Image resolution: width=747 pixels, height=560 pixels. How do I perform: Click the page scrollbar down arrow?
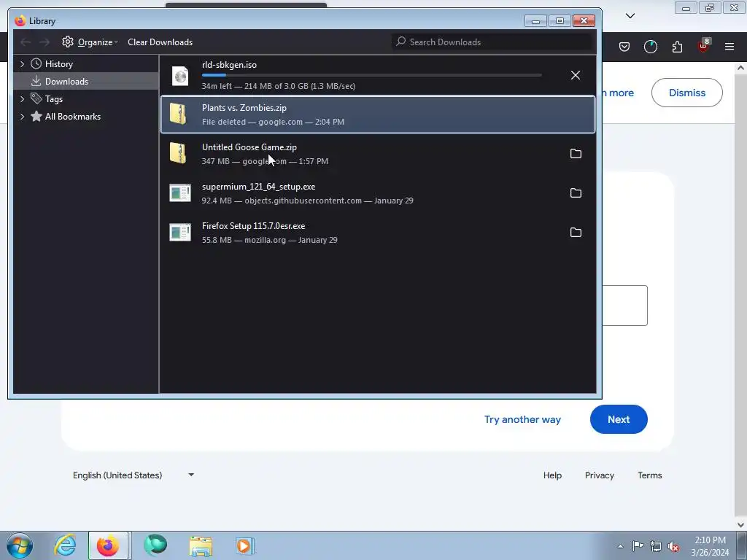(x=740, y=525)
